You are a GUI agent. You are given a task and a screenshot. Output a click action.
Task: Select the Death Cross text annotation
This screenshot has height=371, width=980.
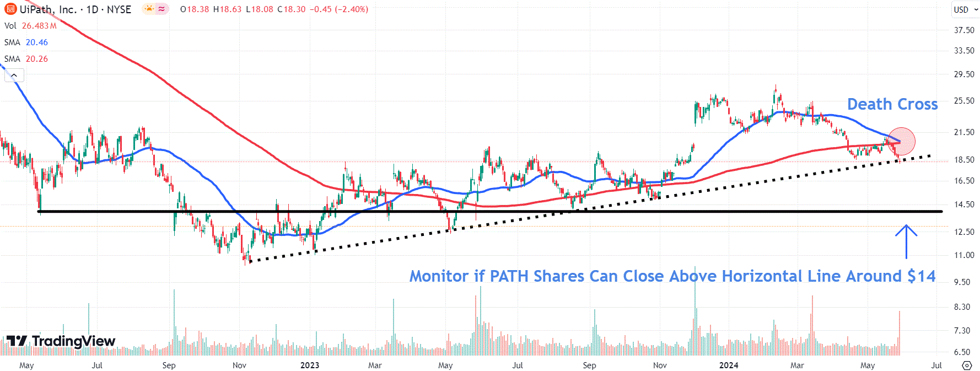click(892, 104)
